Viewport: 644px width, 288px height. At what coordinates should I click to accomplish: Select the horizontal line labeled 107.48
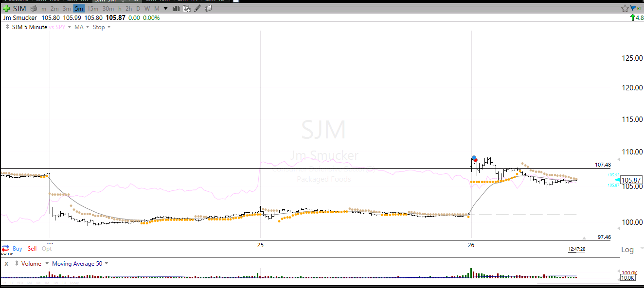(x=305, y=169)
